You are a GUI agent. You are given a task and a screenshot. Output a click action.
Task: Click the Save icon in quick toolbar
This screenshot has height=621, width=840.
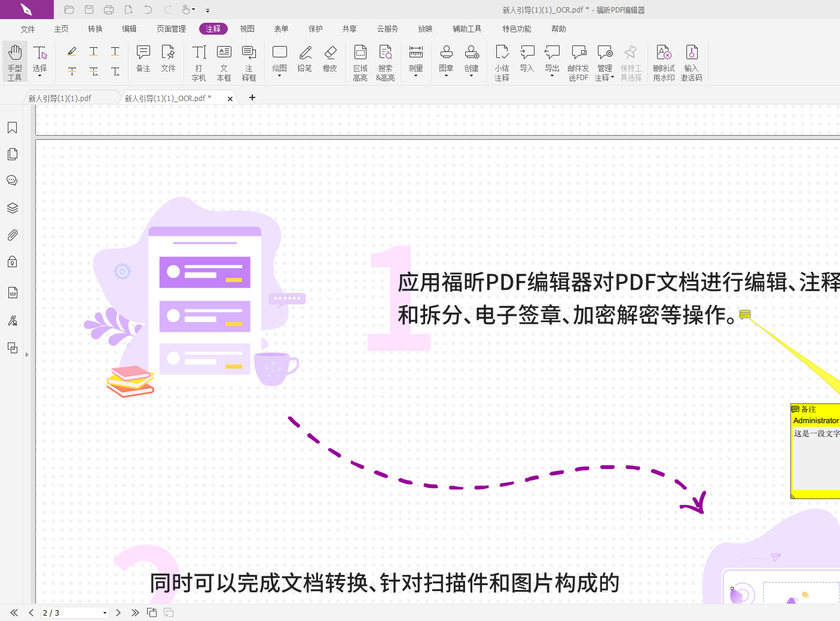tap(89, 10)
